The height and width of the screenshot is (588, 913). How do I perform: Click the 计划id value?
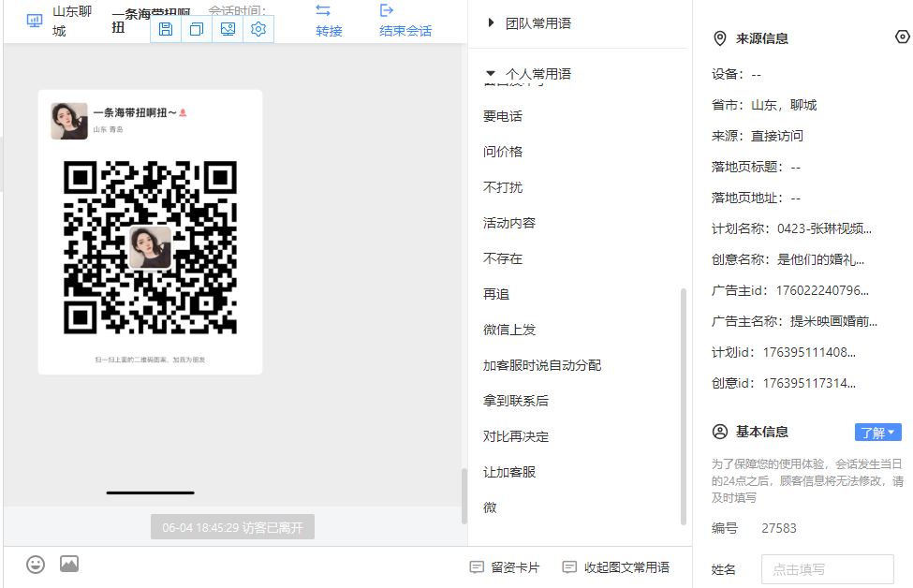tap(809, 352)
